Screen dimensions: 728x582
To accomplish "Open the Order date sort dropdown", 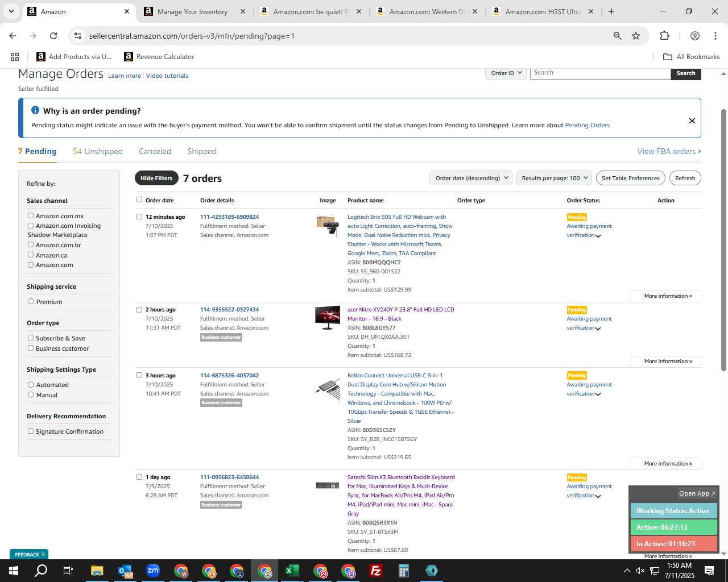I will pos(471,178).
